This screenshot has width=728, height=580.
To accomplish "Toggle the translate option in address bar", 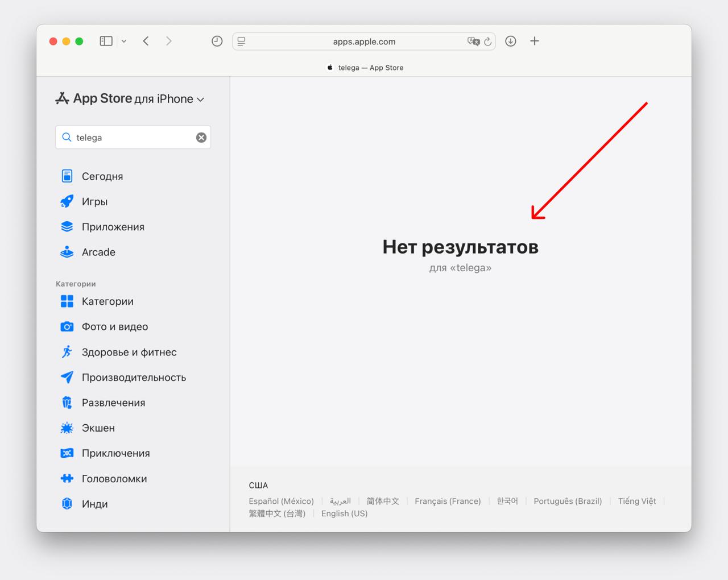I will coord(474,41).
